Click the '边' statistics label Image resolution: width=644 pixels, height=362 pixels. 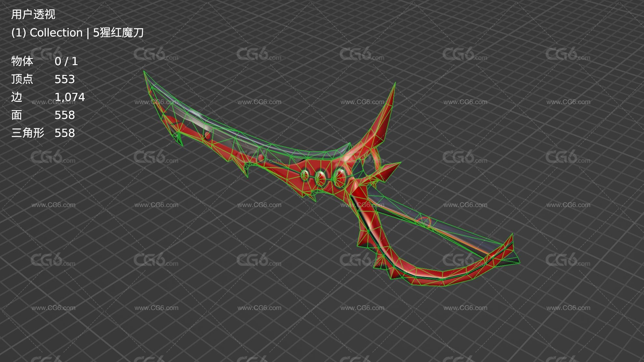tap(17, 97)
